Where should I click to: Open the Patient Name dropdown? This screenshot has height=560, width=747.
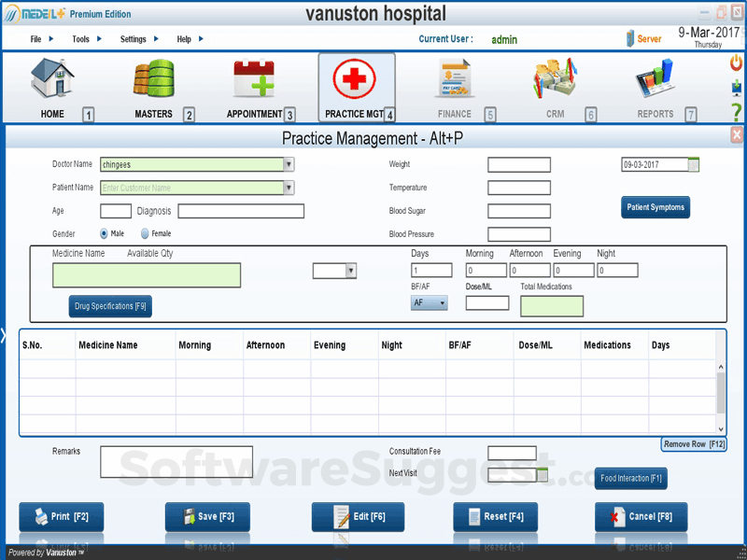click(x=289, y=187)
